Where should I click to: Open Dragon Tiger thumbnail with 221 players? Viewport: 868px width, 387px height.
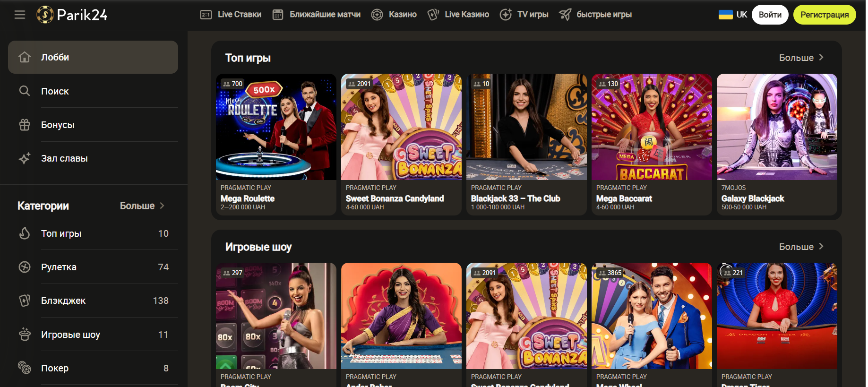coord(777,316)
